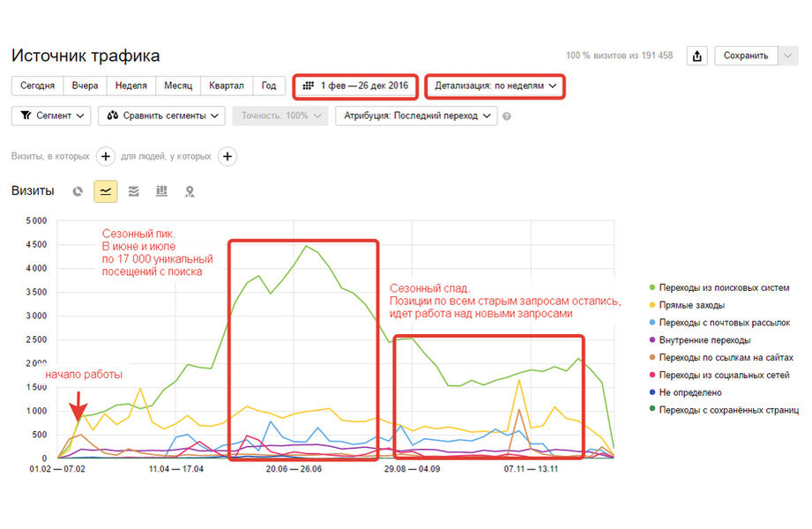Select the Неделя period tab

pyautogui.click(x=131, y=86)
